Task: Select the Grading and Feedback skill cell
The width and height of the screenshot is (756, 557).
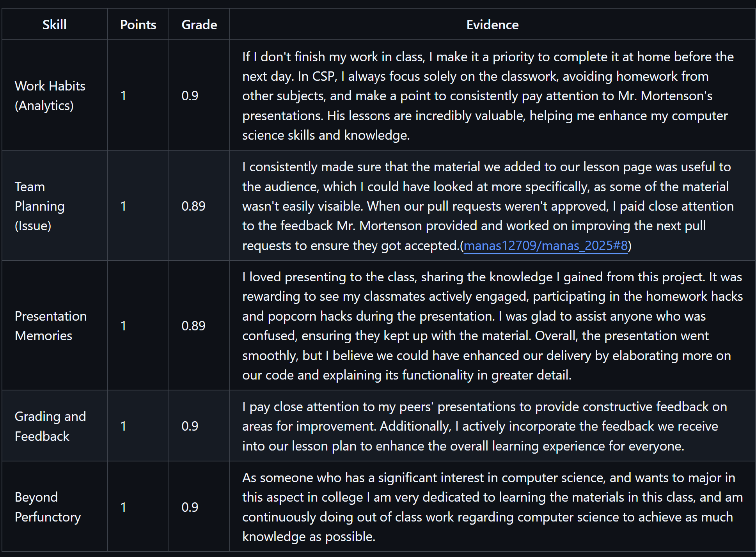Action: point(50,426)
